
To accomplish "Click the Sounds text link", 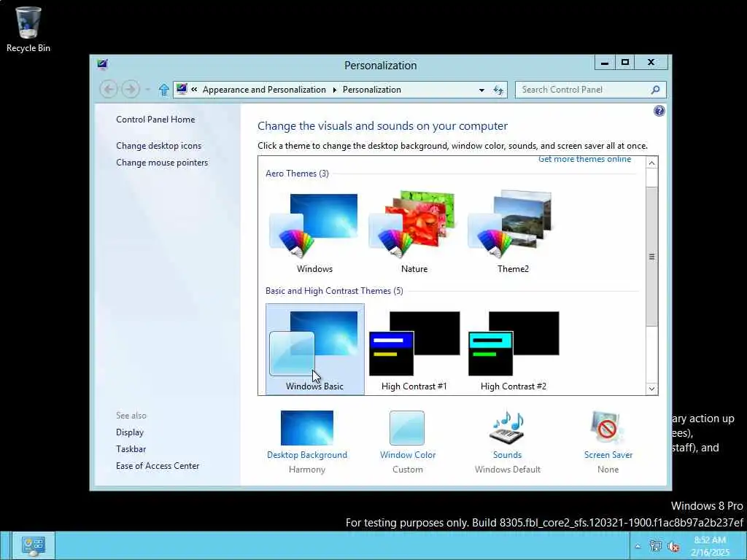I will (508, 455).
